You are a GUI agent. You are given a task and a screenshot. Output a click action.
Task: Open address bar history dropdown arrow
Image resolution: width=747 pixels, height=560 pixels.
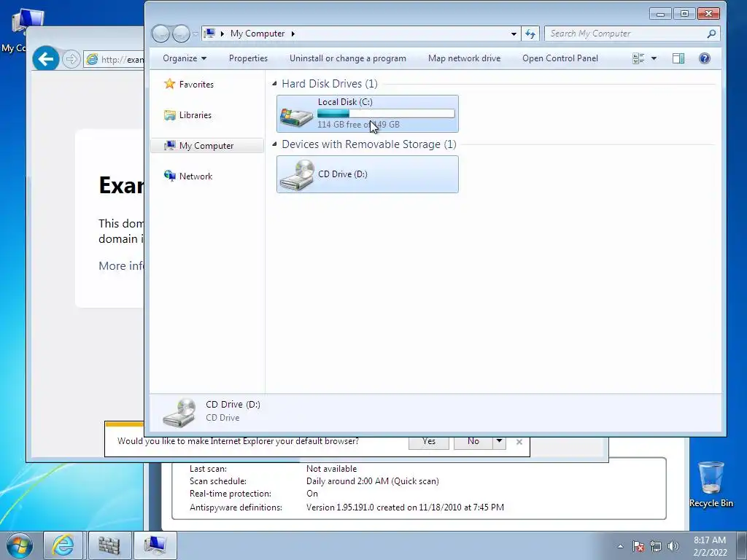(514, 34)
